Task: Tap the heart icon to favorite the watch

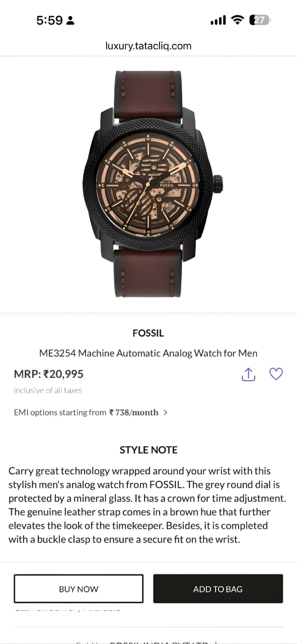Action: click(x=276, y=374)
